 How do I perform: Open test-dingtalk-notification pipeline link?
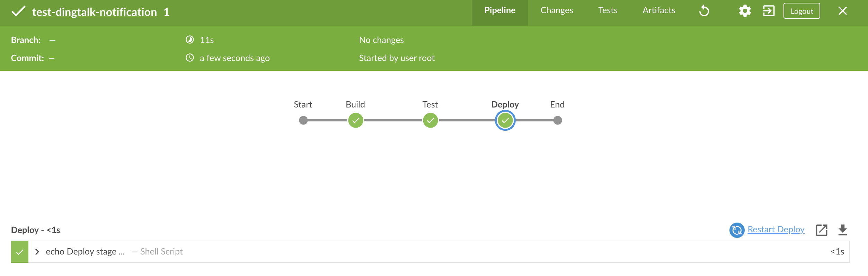[x=94, y=12]
